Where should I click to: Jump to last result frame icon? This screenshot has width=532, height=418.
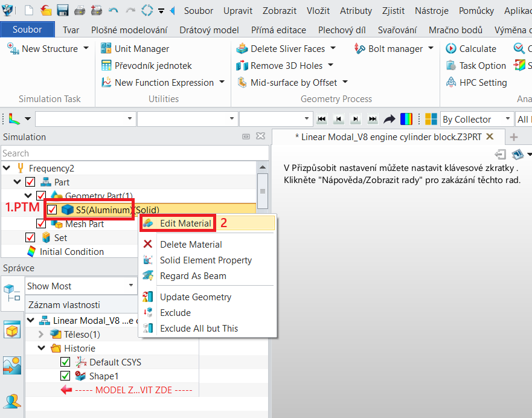373,119
